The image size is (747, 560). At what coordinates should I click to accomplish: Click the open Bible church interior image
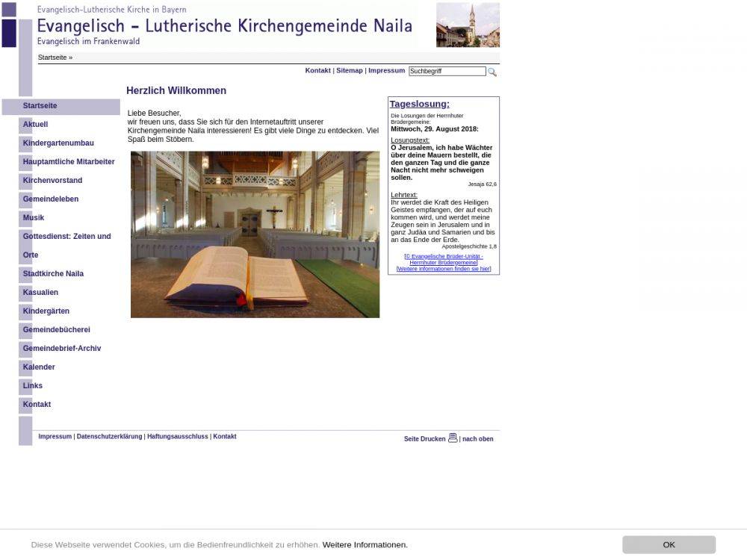click(x=255, y=234)
